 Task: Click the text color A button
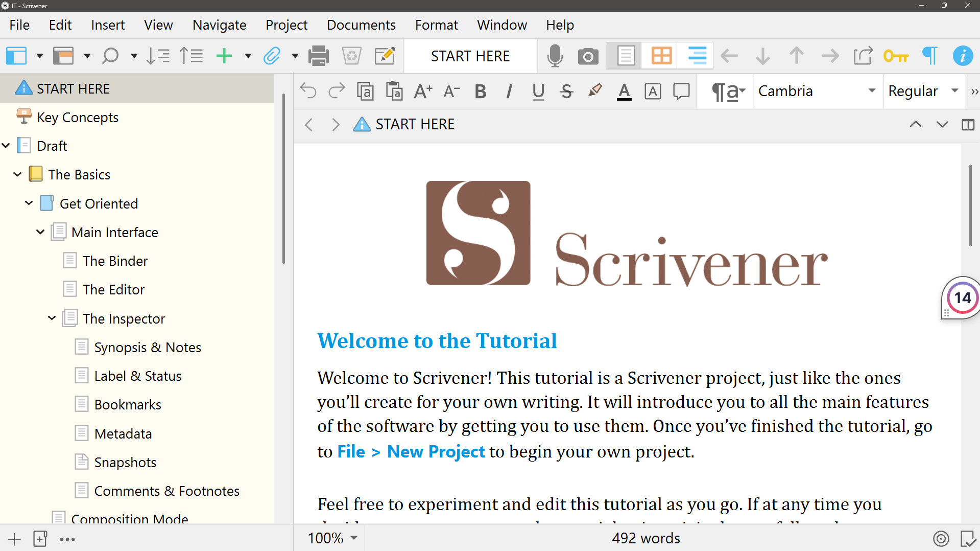point(624,91)
